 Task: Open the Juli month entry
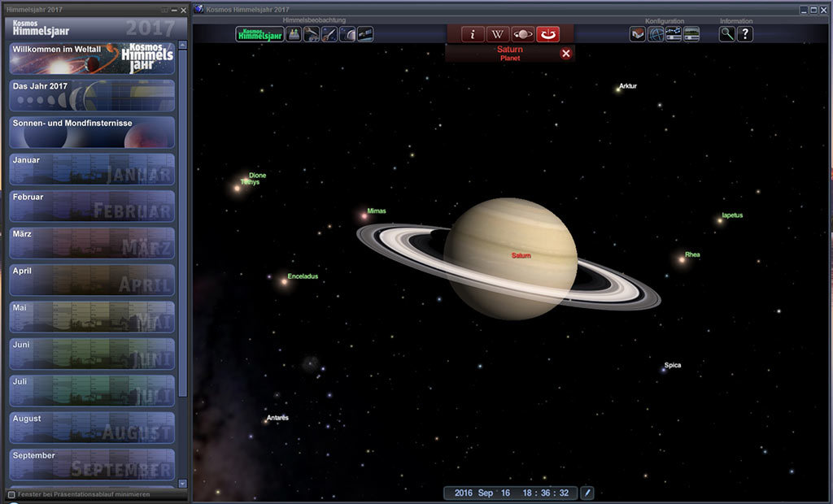click(92, 391)
